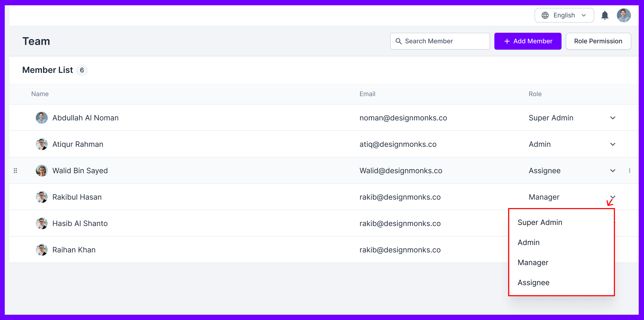Click Atiqur Rahman's avatar
The height and width of the screenshot is (320, 644).
click(x=42, y=144)
